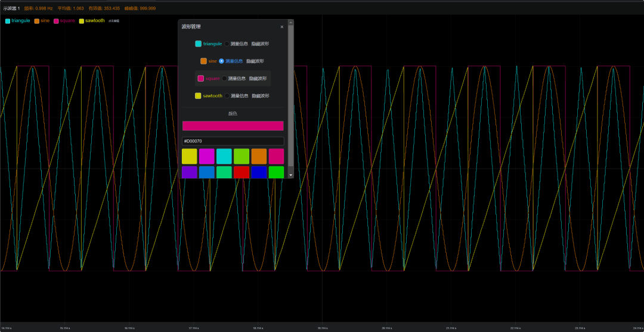The height and width of the screenshot is (332, 644).
Task: Pick the lime green palette swatch
Action: tap(241, 156)
